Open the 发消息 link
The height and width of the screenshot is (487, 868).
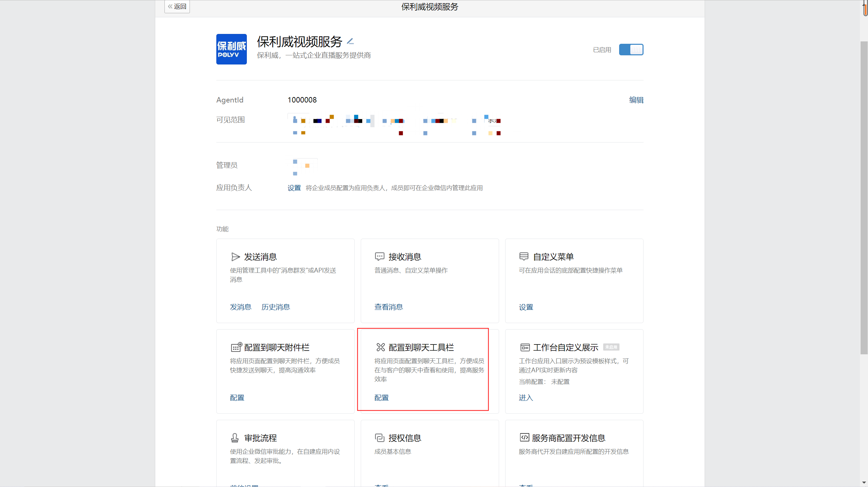click(240, 307)
